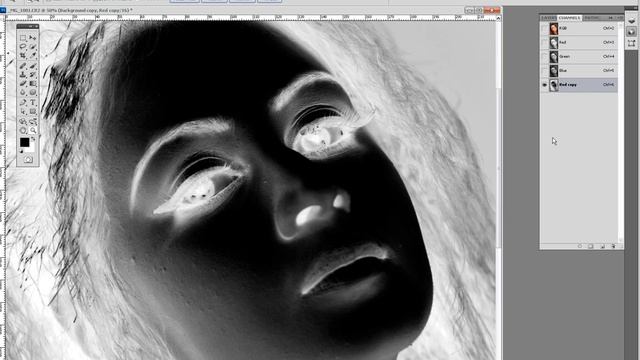Select the Clone Stamp tool
This screenshot has height=360, width=640.
coord(23,75)
